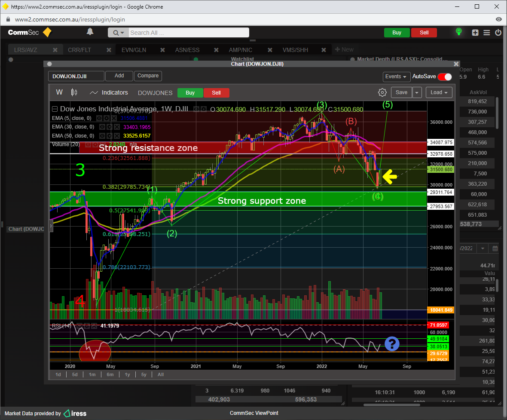Open settings for EMA (5, close, 0)
Screen dimensions: 507x420
click(x=107, y=118)
